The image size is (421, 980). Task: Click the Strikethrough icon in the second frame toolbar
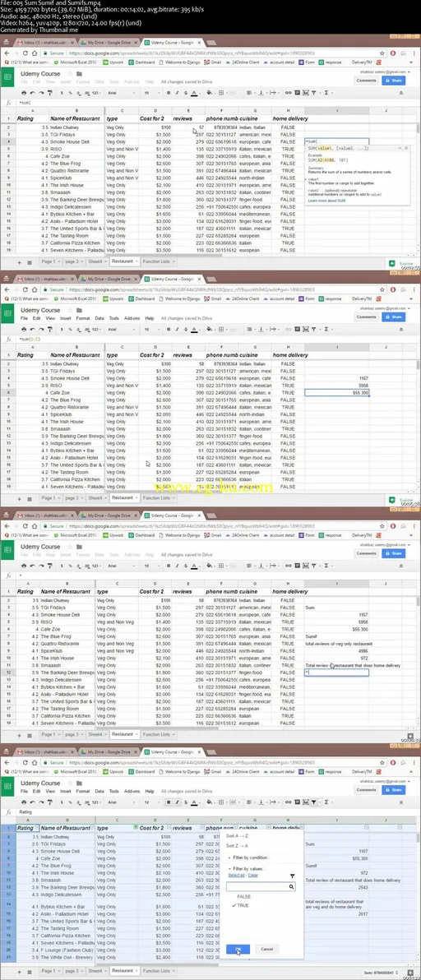tap(185, 329)
